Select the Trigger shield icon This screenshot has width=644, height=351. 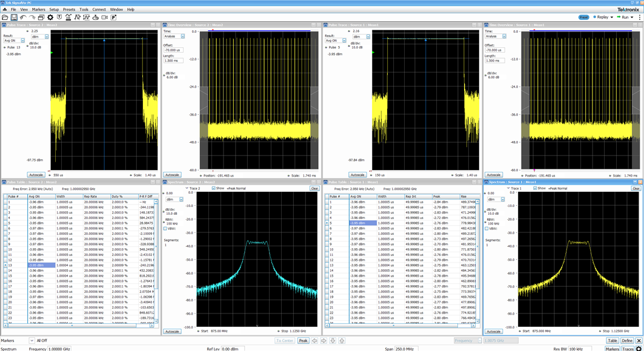tap(60, 18)
